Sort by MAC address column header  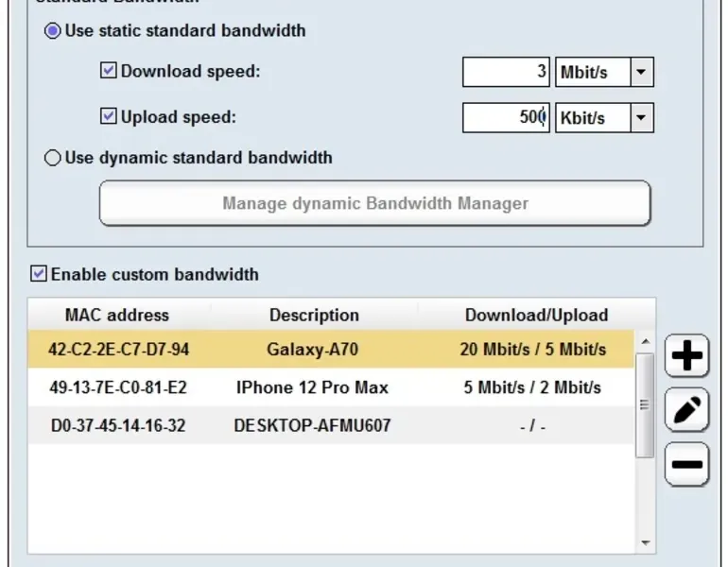point(117,315)
